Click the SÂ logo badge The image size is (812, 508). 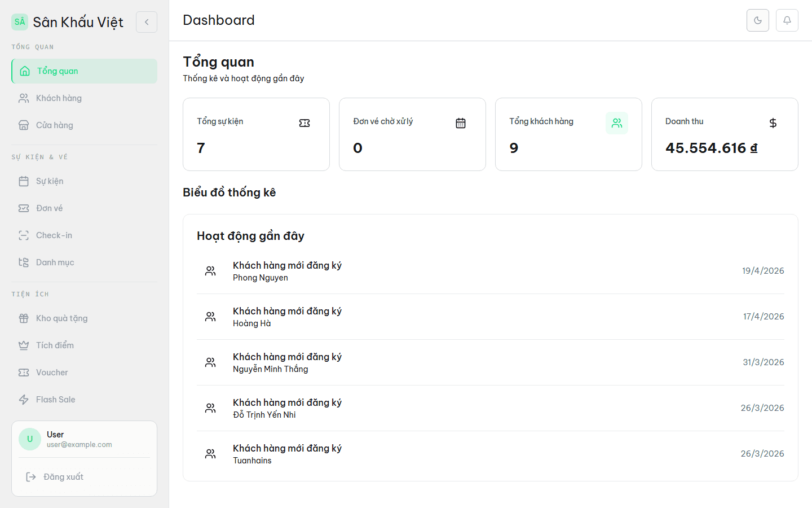pyautogui.click(x=20, y=22)
